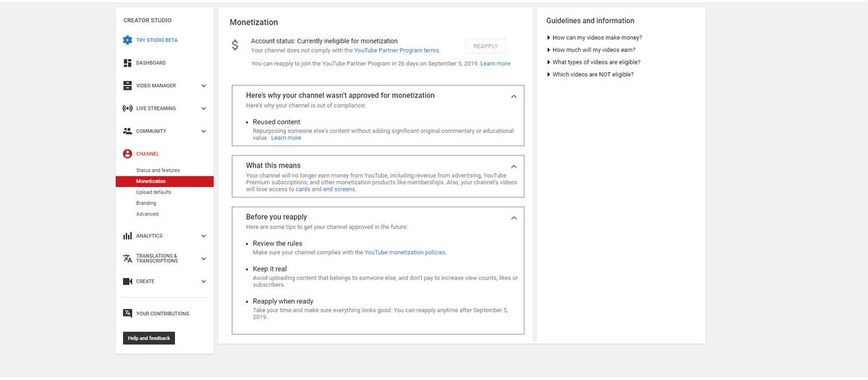Click the 'Reused content' bullet text
The height and width of the screenshot is (380, 868).
pyautogui.click(x=276, y=122)
